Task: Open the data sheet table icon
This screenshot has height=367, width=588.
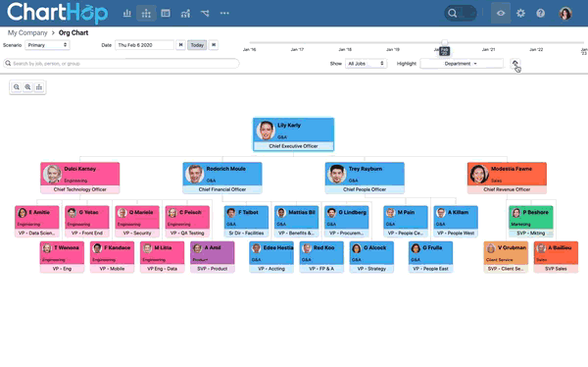Action: pyautogui.click(x=166, y=14)
